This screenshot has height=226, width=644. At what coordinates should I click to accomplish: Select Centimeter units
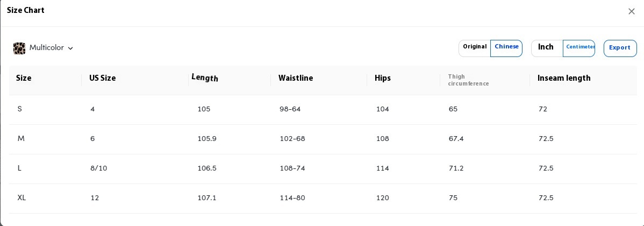tap(579, 47)
